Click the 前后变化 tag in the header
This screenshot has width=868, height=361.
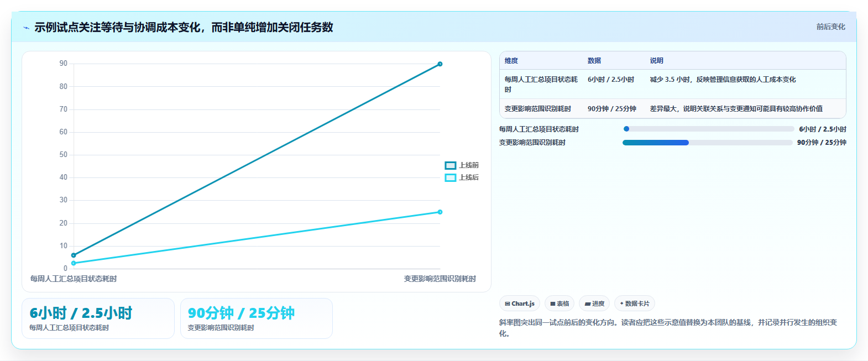click(830, 27)
